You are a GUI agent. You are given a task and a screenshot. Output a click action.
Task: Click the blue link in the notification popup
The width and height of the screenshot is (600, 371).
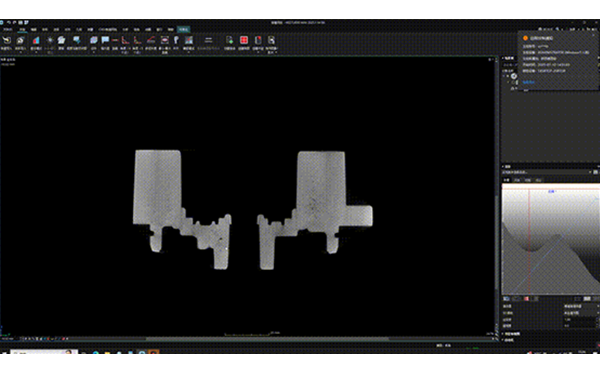click(528, 82)
